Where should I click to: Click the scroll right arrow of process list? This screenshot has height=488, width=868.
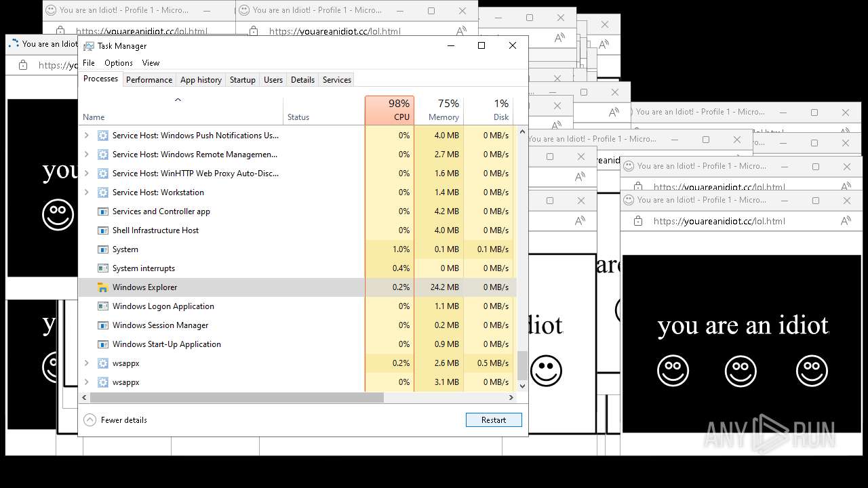pyautogui.click(x=511, y=398)
